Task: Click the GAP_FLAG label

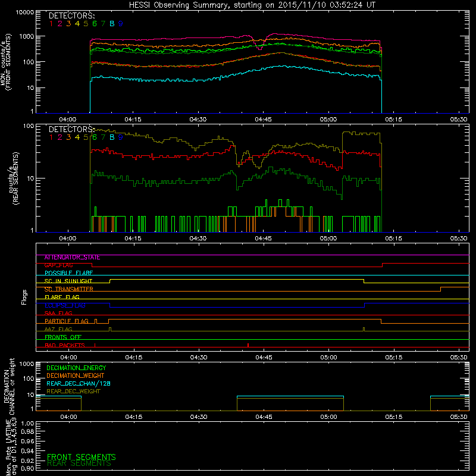Action: point(58,265)
